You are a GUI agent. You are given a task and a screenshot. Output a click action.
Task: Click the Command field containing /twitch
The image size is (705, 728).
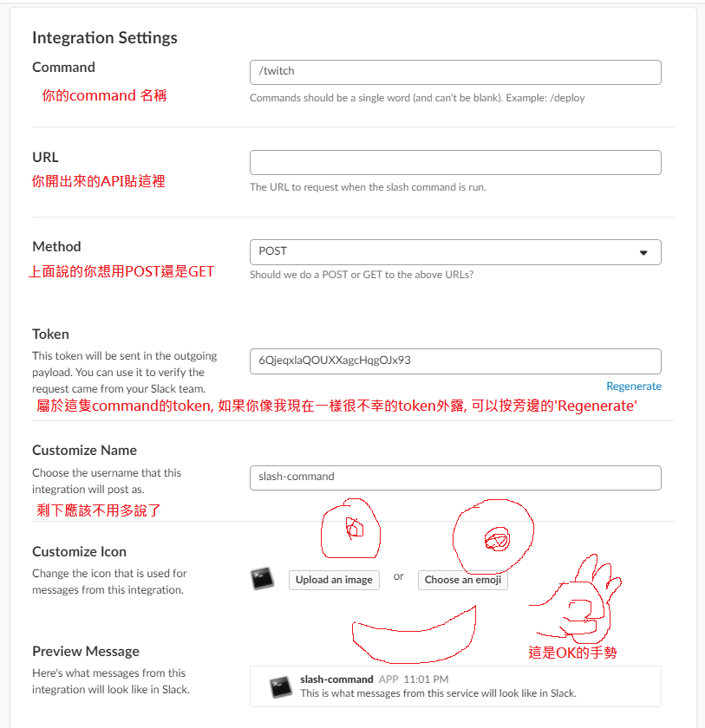[x=455, y=72]
